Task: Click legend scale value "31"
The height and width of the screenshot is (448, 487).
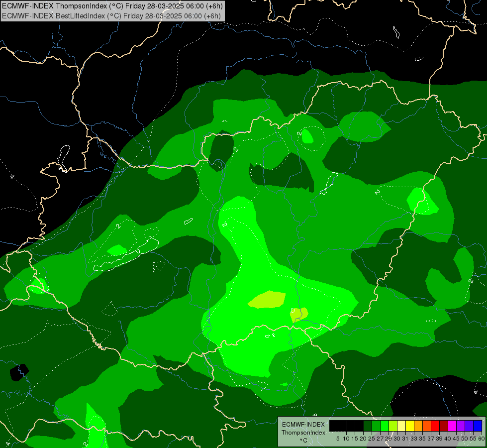Action: 405,439
